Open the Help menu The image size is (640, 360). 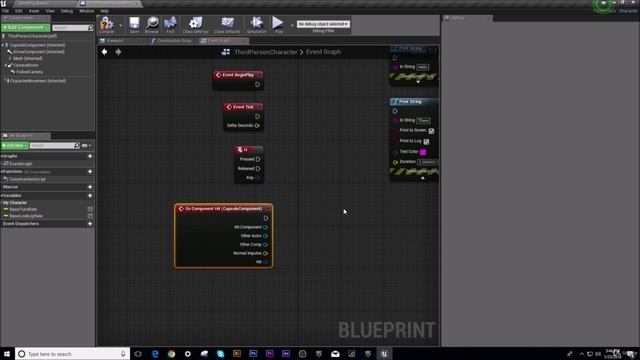104,11
